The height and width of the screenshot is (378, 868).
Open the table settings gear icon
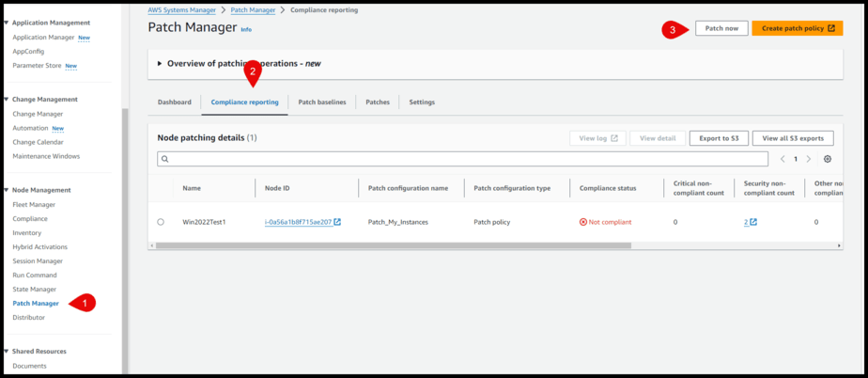click(x=827, y=159)
